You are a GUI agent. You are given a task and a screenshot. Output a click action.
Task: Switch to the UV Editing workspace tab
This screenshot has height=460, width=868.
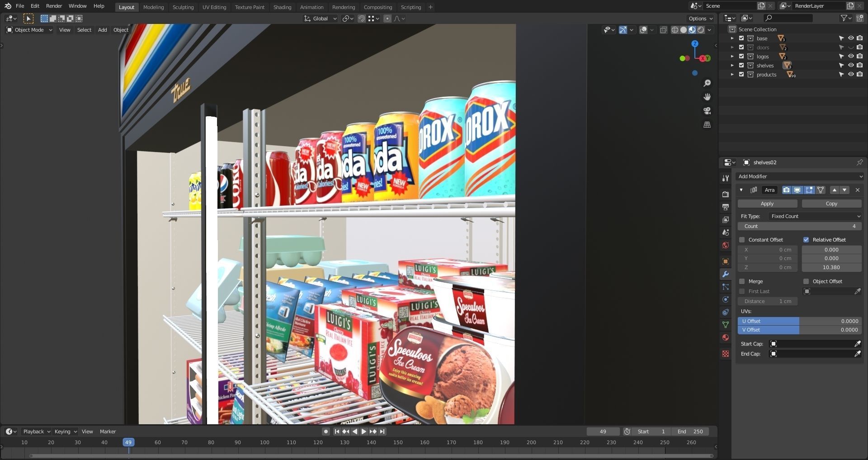tap(214, 7)
